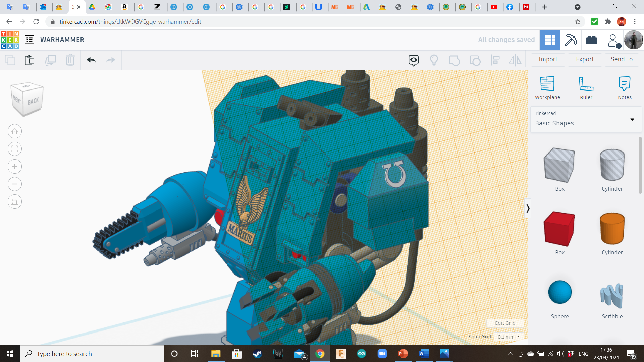Click the Export button
Viewport: 644px width, 362px height.
tap(585, 59)
